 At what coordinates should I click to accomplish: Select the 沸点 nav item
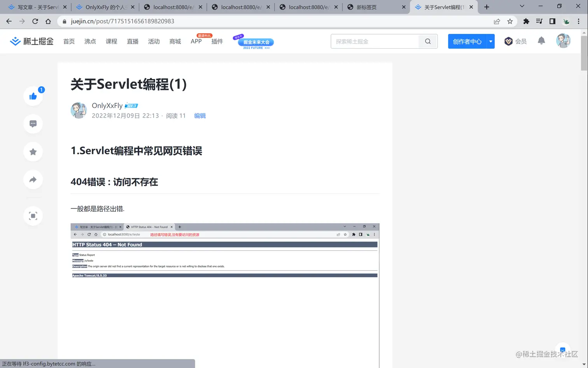click(x=90, y=41)
